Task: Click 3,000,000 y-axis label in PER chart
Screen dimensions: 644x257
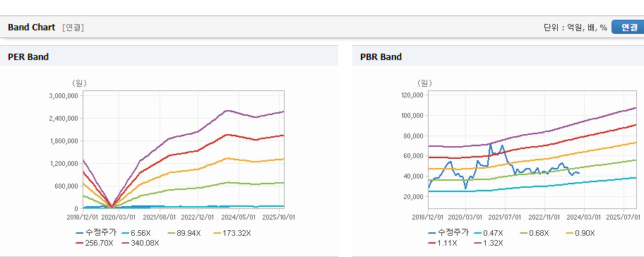Action: pyautogui.click(x=64, y=95)
